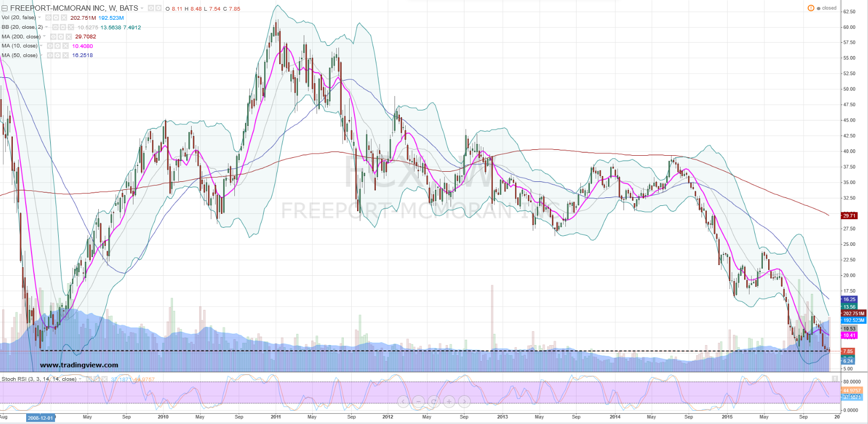The height and width of the screenshot is (424, 868).
Task: Click the Stoch RSI (3, 3, 14, 14, close) title
Action: pyautogui.click(x=39, y=379)
